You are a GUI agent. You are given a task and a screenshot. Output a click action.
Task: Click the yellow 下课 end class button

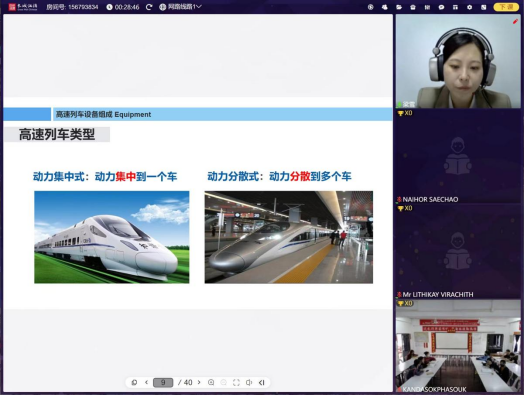point(506,7)
